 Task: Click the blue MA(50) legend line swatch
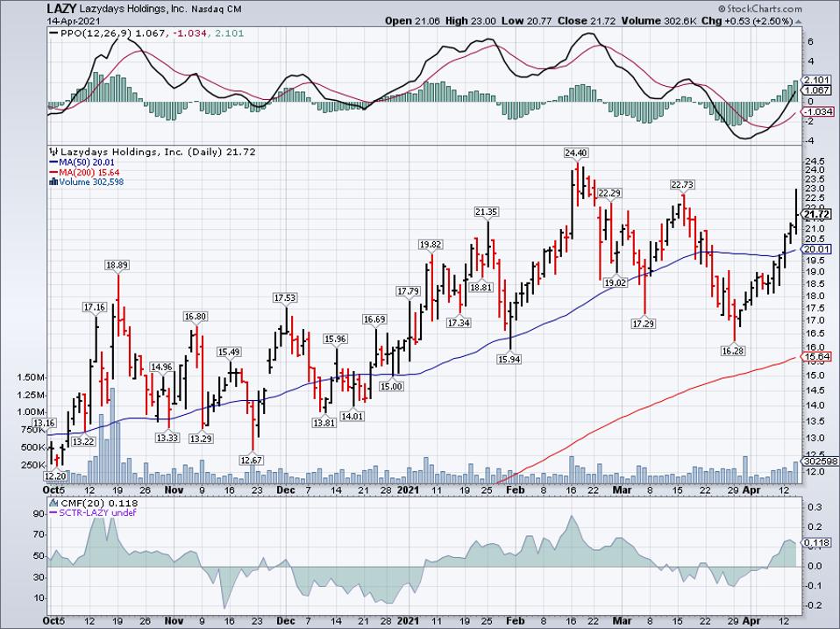click(x=53, y=162)
